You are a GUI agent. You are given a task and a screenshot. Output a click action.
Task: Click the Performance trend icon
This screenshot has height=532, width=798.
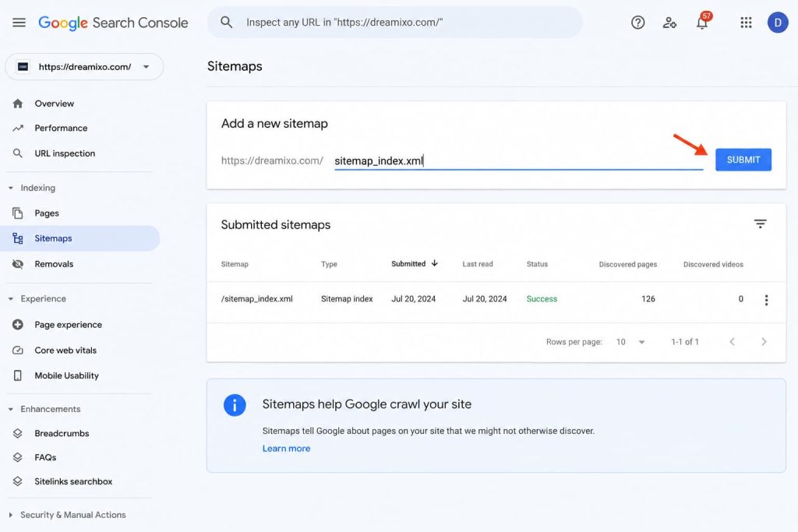(18, 129)
